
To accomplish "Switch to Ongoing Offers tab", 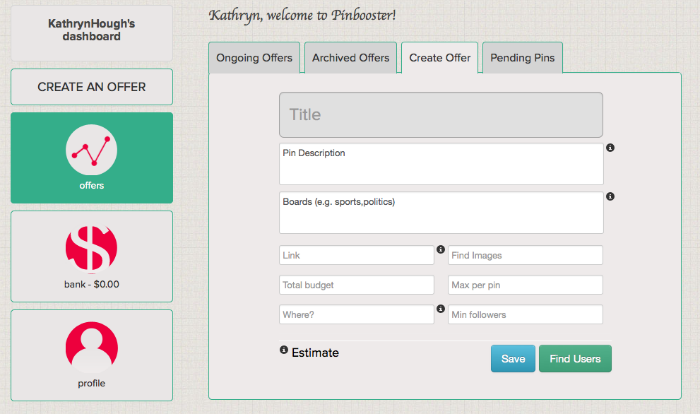I will [254, 58].
